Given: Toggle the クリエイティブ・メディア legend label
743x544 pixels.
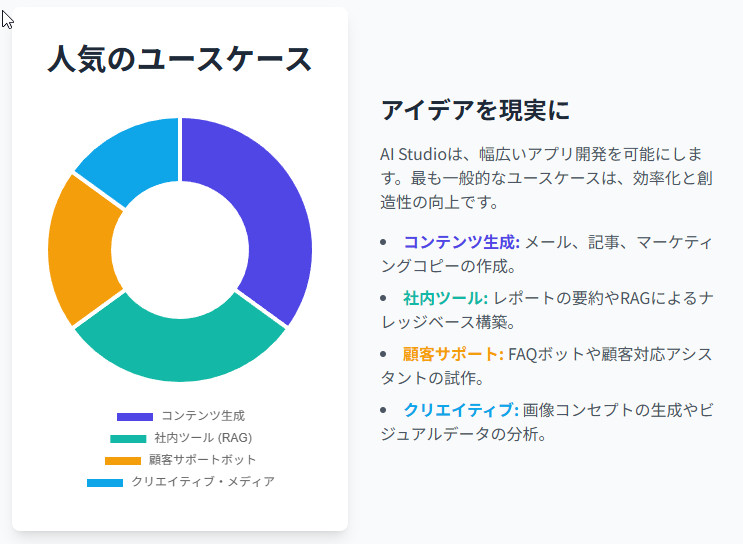Looking at the screenshot, I should coord(203,482).
